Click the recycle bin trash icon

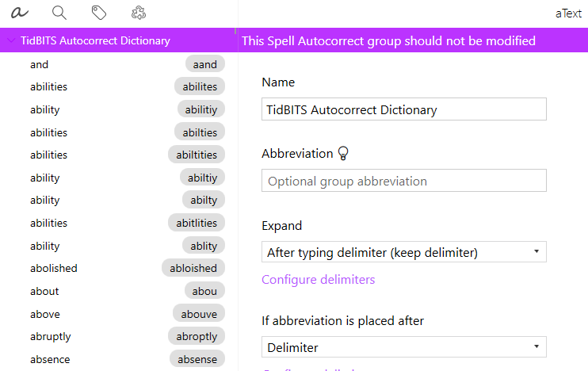click(x=139, y=13)
